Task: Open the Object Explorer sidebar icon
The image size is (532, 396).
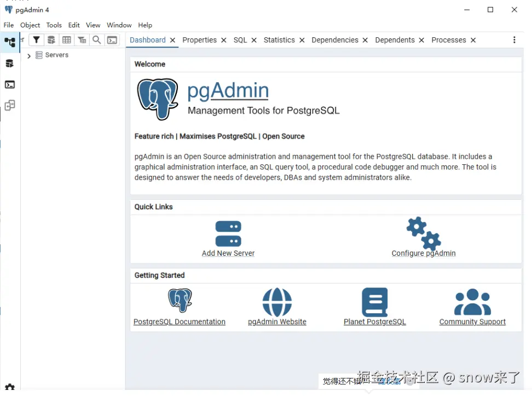Action: click(10, 42)
